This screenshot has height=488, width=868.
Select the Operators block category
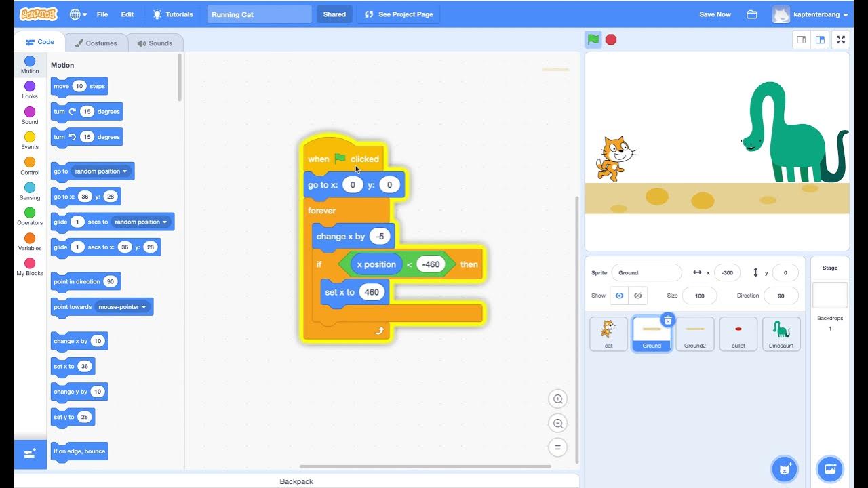pyautogui.click(x=30, y=217)
